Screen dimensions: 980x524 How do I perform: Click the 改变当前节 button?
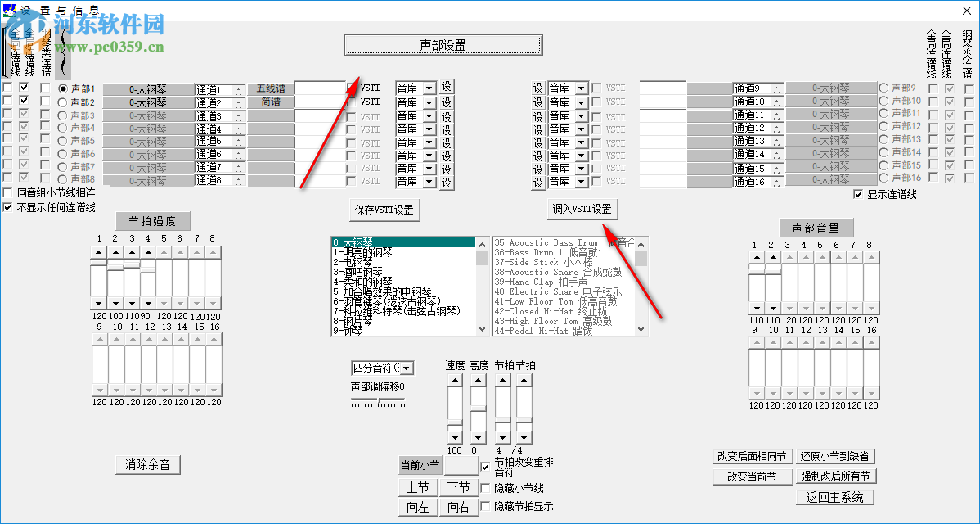tap(753, 477)
